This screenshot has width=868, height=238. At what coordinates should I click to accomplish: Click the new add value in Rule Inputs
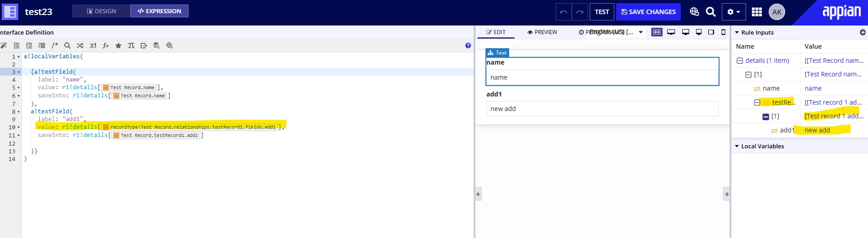[817, 130]
